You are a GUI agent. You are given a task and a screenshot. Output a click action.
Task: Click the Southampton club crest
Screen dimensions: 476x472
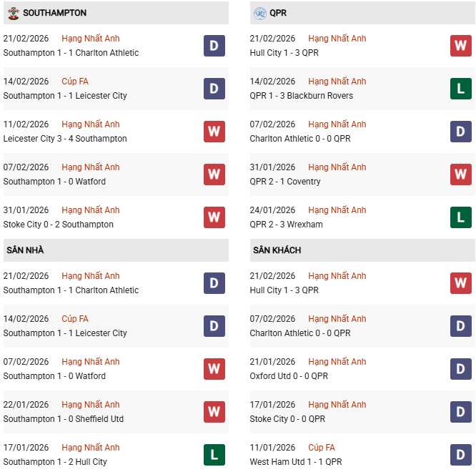pos(11,13)
